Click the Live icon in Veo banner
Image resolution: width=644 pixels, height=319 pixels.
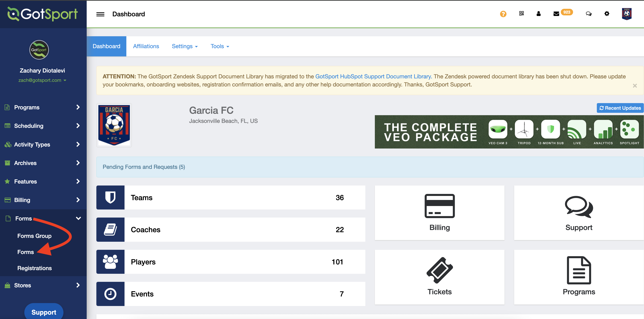(x=577, y=129)
